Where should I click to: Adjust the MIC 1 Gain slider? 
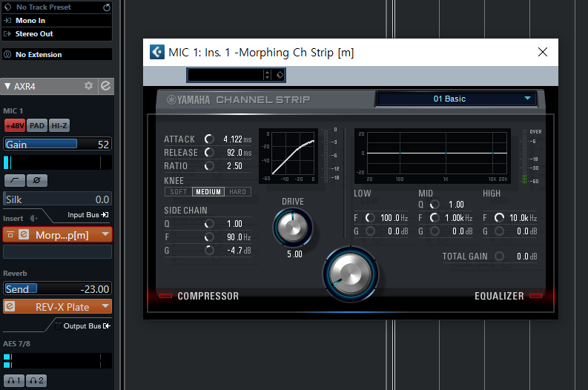[57, 144]
